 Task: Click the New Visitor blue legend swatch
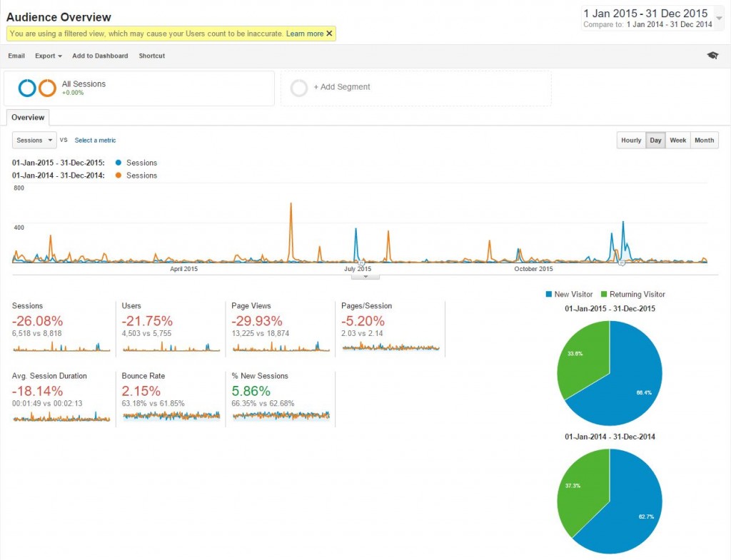549,294
